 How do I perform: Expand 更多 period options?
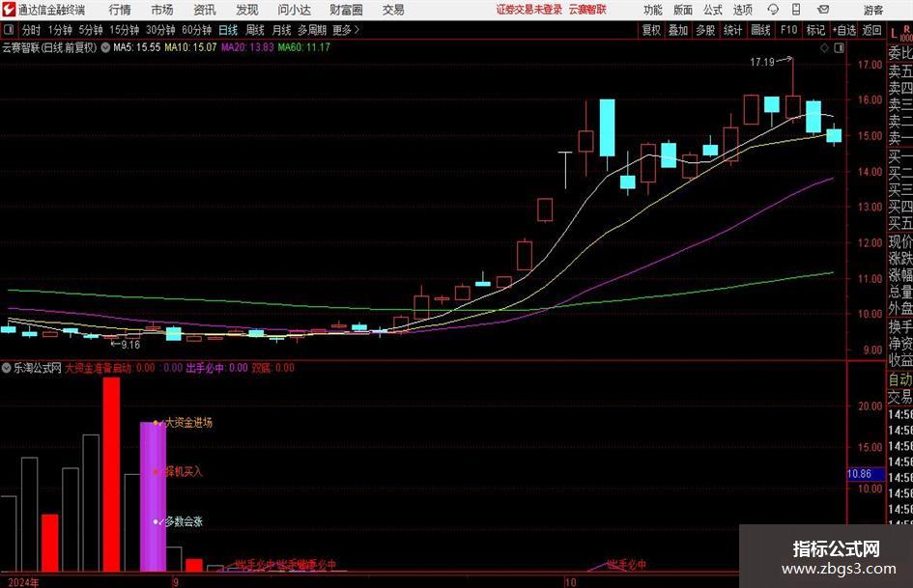click(346, 30)
